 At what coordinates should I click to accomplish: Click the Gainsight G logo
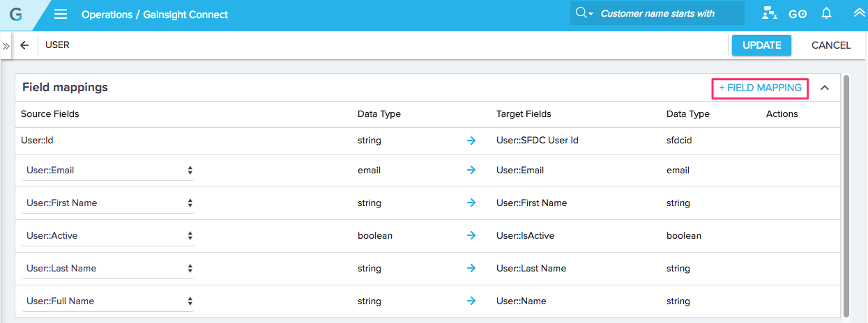pyautogui.click(x=15, y=14)
